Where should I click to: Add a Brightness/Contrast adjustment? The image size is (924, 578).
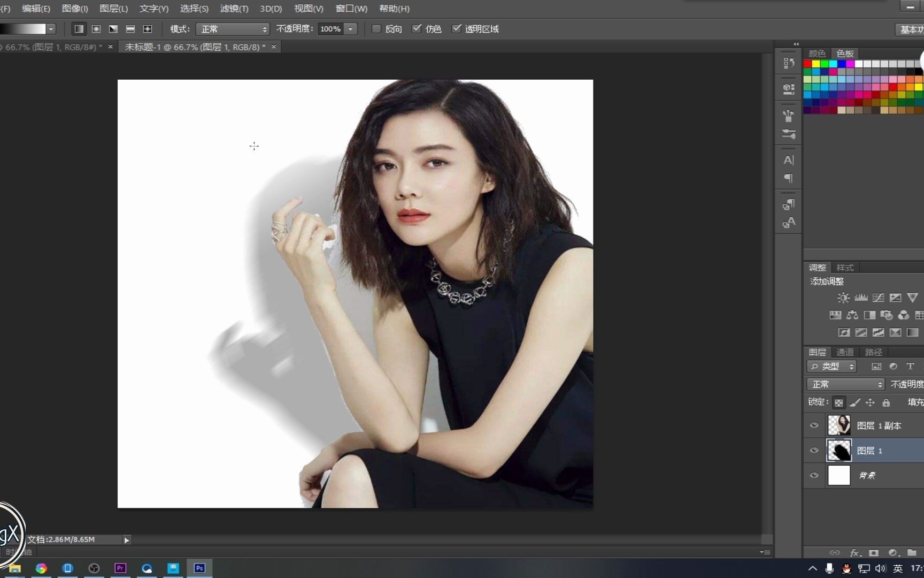843,298
